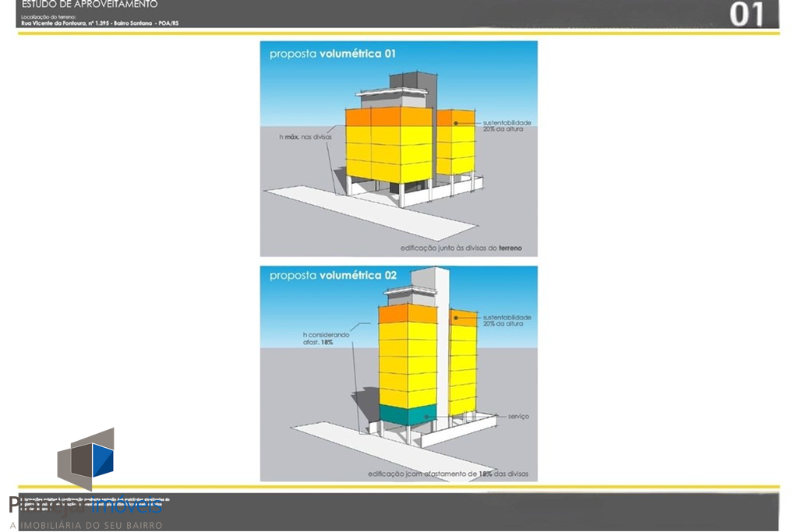798x532 pixels.
Task: Click the 'serviço' label in proposal 02
Action: 518,417
